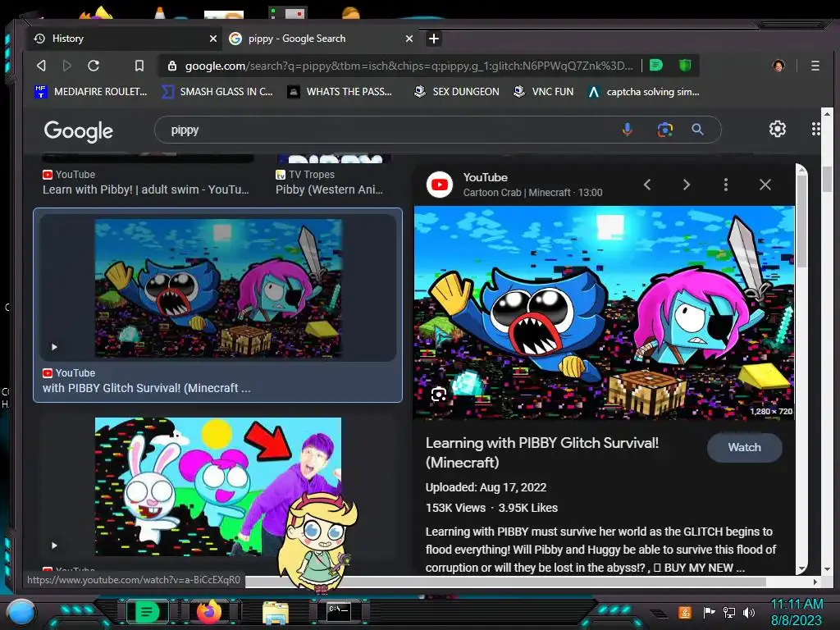Image resolution: width=840 pixels, height=630 pixels.
Task: Open File Explorer from the taskbar
Action: coord(276,612)
